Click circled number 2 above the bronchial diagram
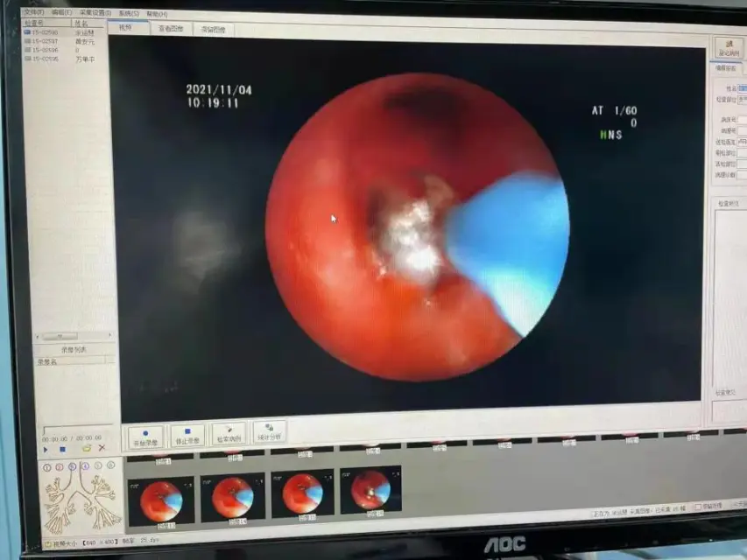Viewport: 747px width, 560px height. pyautogui.click(x=60, y=467)
